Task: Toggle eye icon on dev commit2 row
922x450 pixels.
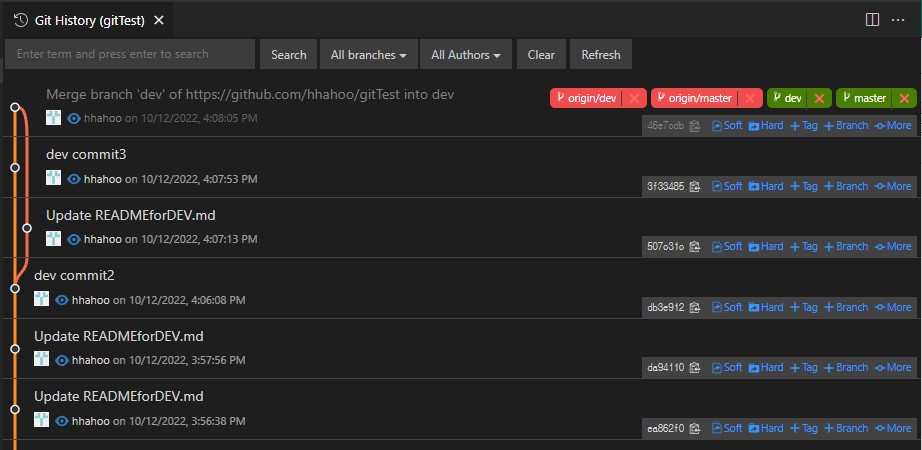Action: pyautogui.click(x=62, y=300)
